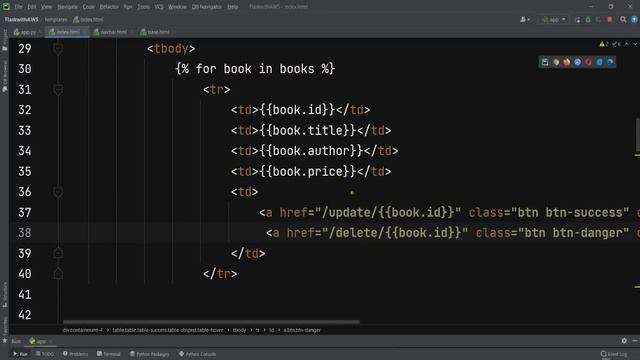640x360 pixels.
Task: Open the user account dropdown
Action: coord(525,20)
